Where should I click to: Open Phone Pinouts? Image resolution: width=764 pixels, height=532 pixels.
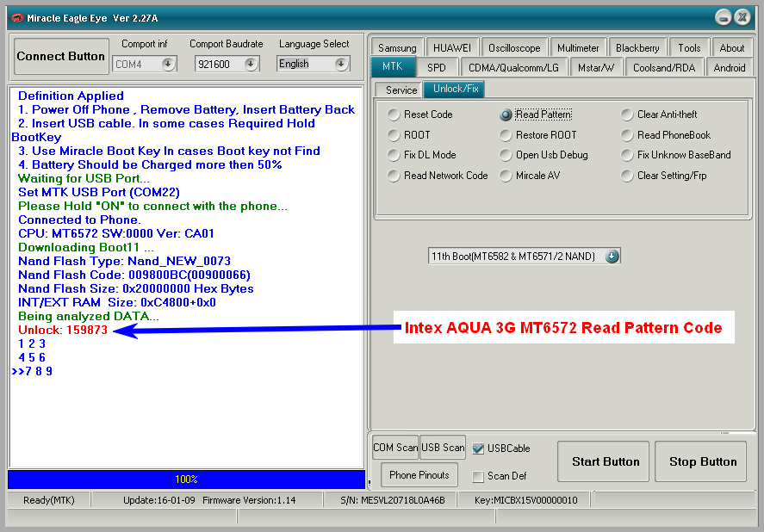pyautogui.click(x=419, y=475)
